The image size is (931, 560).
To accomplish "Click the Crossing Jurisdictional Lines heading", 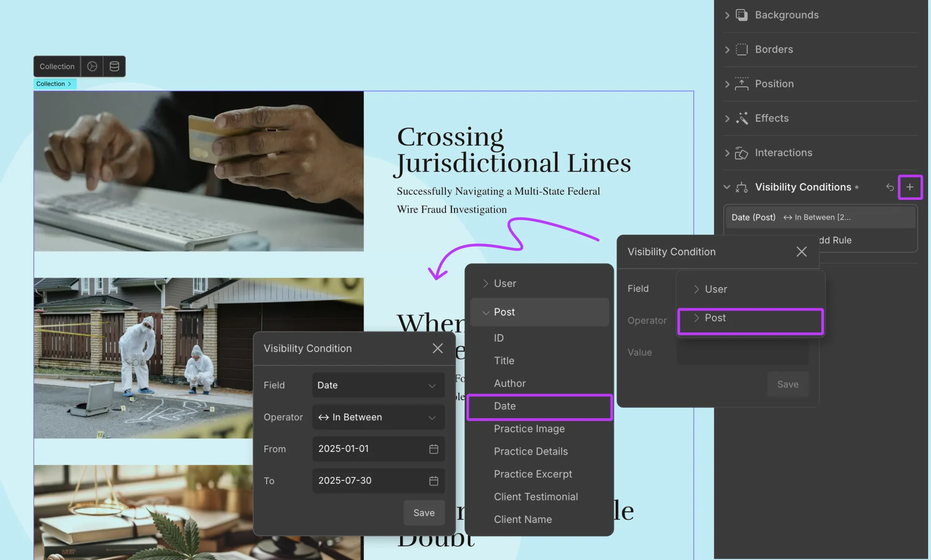I will [x=514, y=150].
